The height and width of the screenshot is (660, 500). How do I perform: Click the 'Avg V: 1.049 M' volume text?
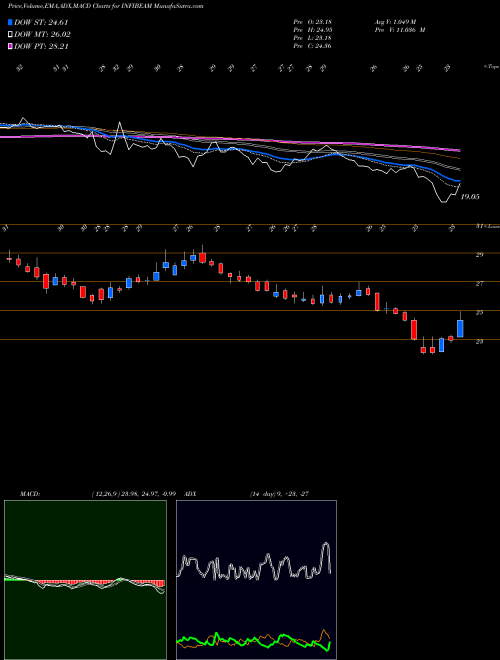(395, 21)
